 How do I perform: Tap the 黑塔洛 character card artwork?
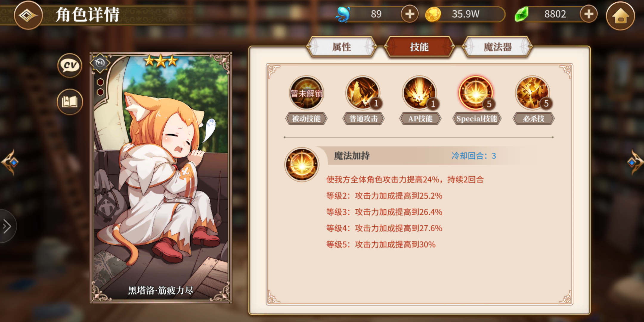(161, 178)
